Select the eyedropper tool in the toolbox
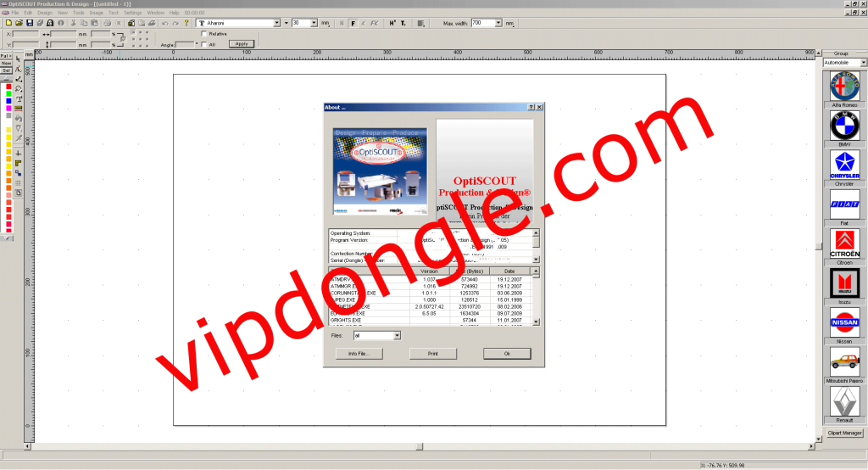This screenshot has width=868, height=470. 19,138
